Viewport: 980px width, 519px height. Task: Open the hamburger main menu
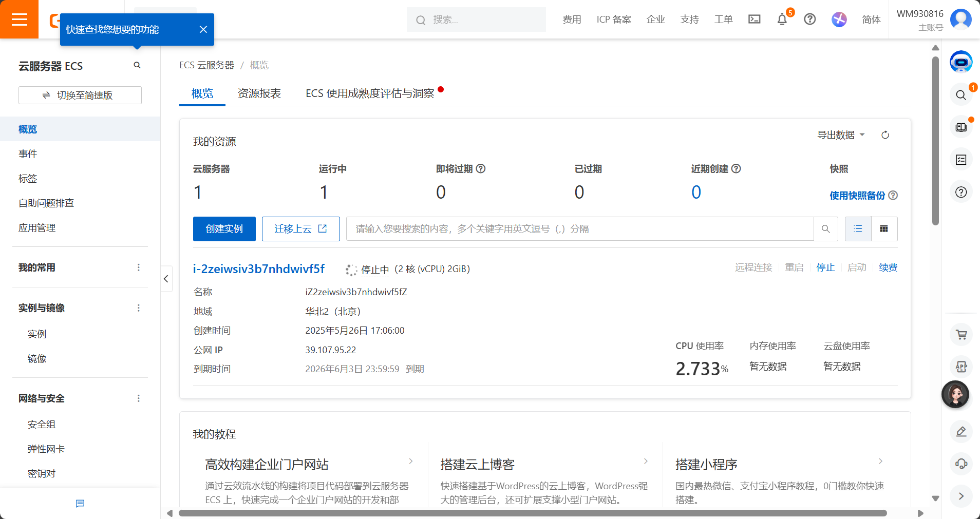[19, 20]
